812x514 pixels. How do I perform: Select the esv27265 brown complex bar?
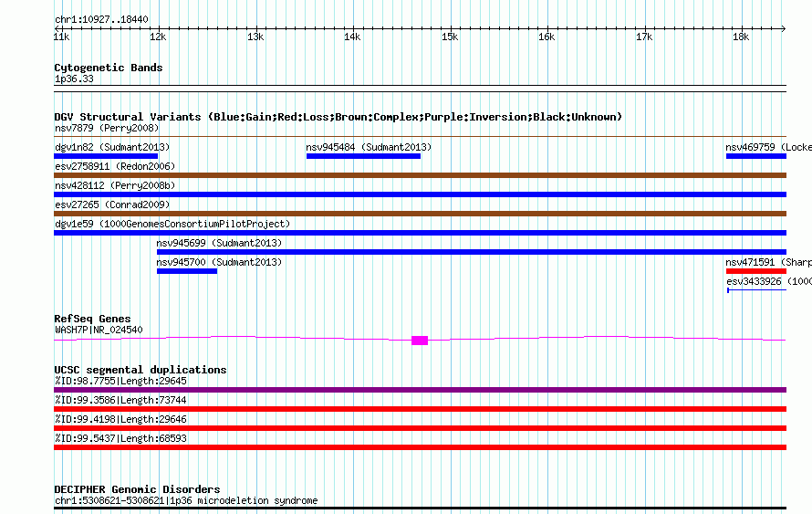(x=420, y=214)
